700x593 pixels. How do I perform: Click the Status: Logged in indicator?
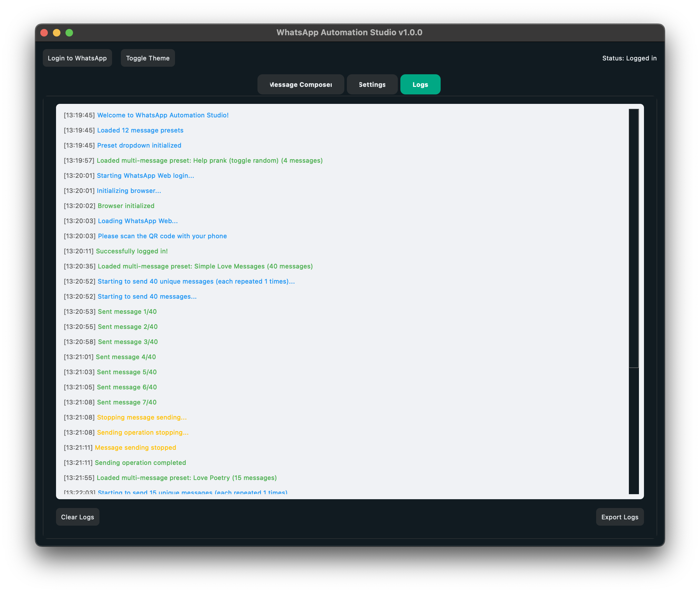[x=629, y=58]
